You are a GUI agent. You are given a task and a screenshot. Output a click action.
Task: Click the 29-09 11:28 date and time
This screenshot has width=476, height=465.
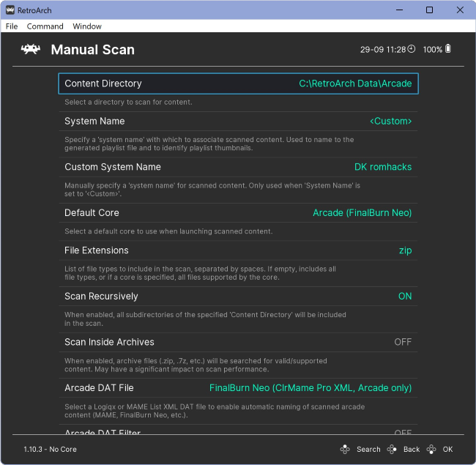pos(383,50)
